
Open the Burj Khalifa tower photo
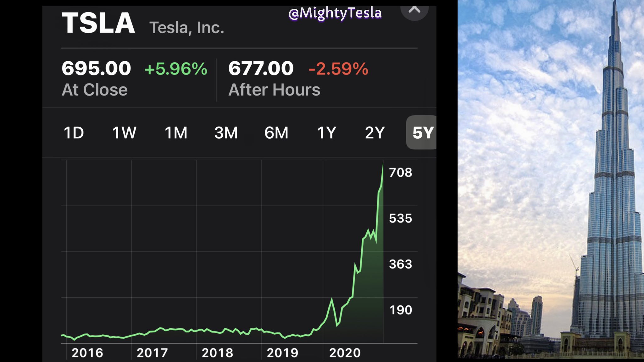pos(551,179)
